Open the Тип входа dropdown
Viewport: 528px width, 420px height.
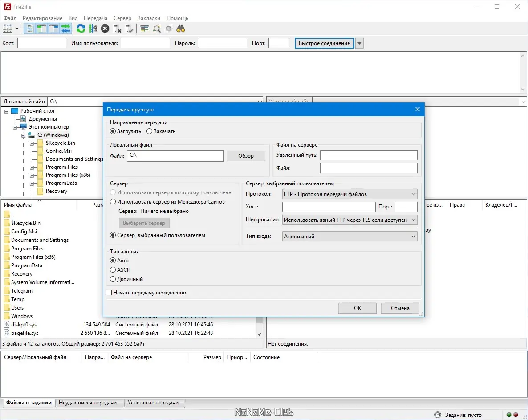[x=349, y=237]
